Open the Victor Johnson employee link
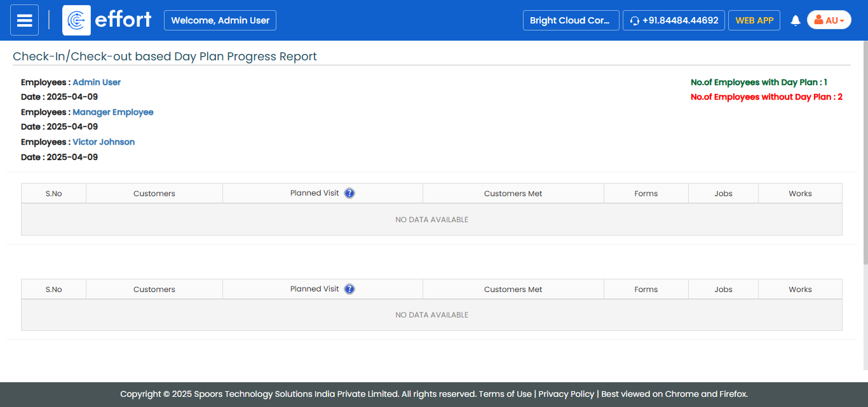Screen dimensions: 868x407 [x=104, y=142]
